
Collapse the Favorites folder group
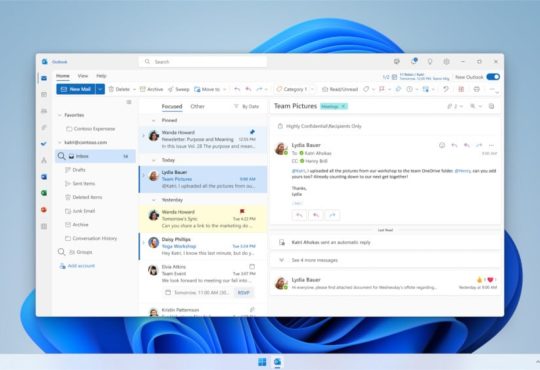tap(60, 115)
